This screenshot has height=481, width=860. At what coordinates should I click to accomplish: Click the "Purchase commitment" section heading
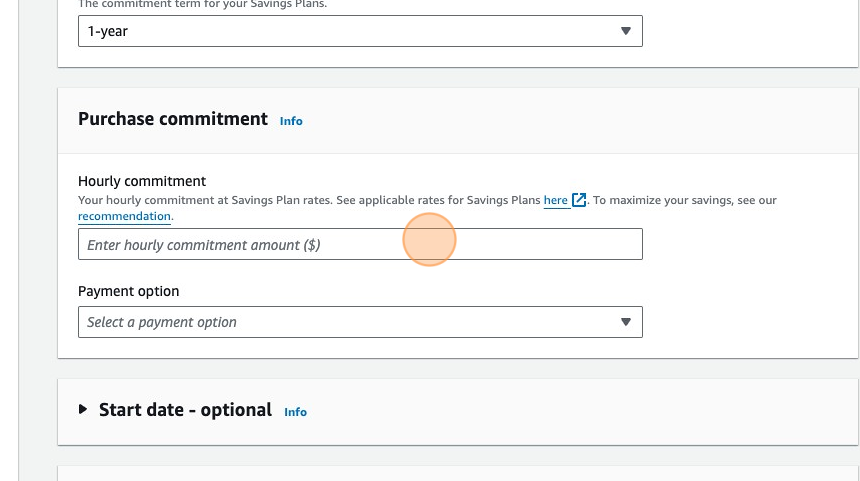click(173, 119)
